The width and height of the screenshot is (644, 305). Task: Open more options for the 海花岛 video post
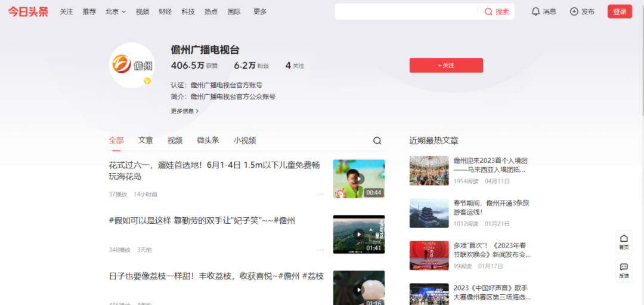[x=320, y=194]
